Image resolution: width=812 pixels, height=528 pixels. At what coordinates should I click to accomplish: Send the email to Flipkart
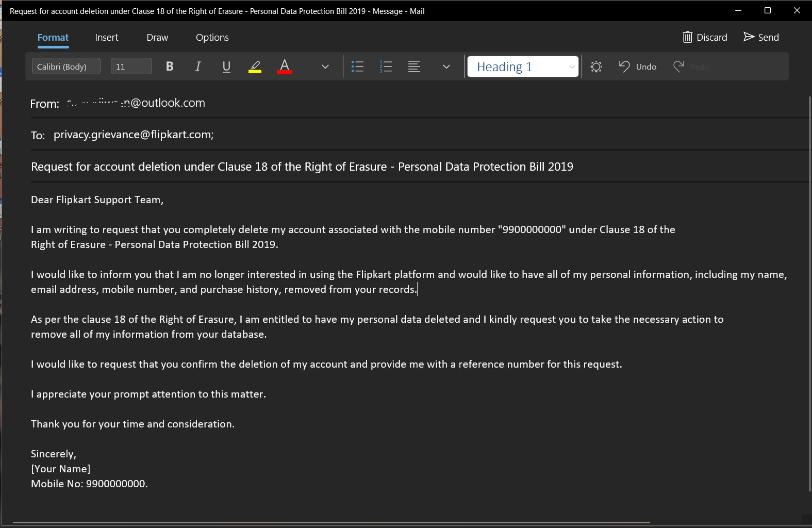click(761, 37)
